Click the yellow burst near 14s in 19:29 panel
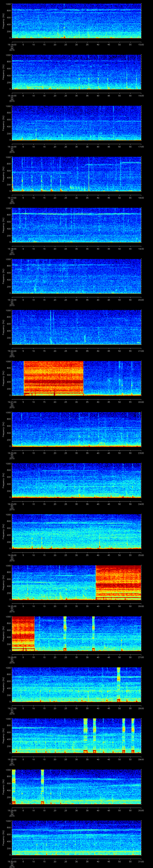The width and height of the screenshot is (153, 868). tap(42, 786)
